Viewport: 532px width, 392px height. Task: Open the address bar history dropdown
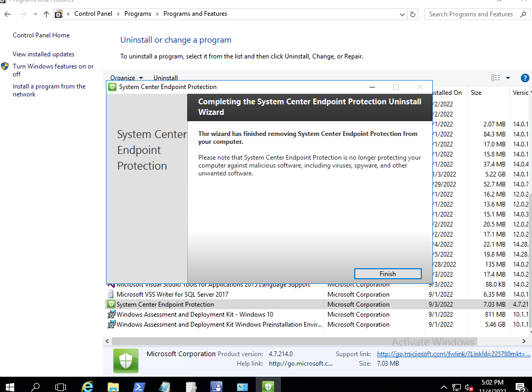(402, 14)
